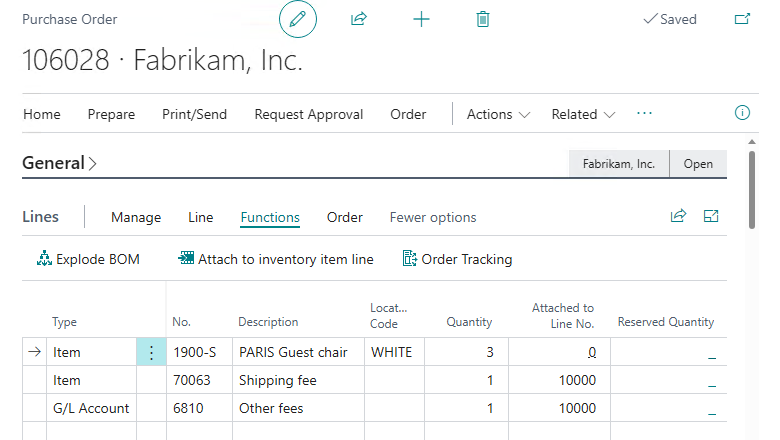This screenshot has width=780, height=440.
Task: Click Fewer options in Lines
Action: tap(433, 217)
